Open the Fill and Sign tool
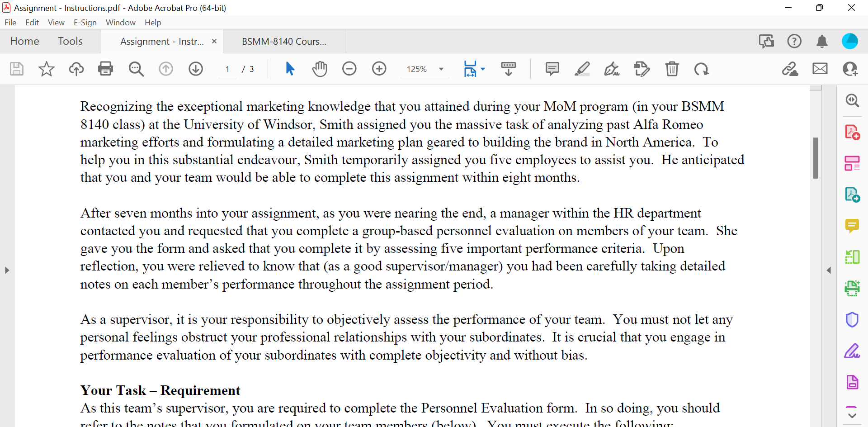The width and height of the screenshot is (868, 427). click(x=612, y=69)
